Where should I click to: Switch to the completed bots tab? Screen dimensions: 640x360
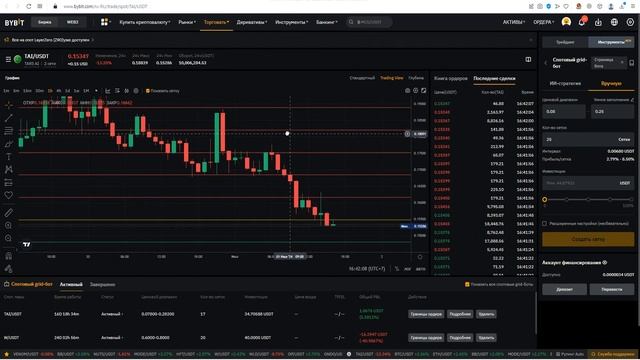click(102, 284)
